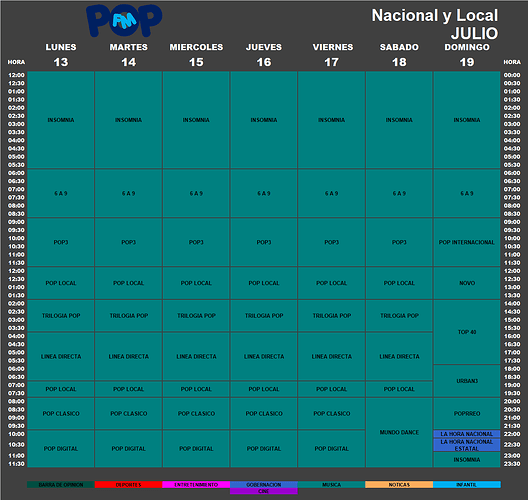Select the TRILOGIA POP block on Monday
Image resolution: width=528 pixels, height=500 pixels.
tap(61, 315)
